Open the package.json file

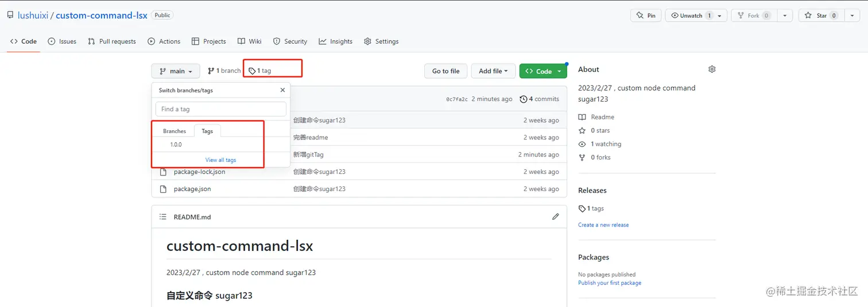click(192, 189)
